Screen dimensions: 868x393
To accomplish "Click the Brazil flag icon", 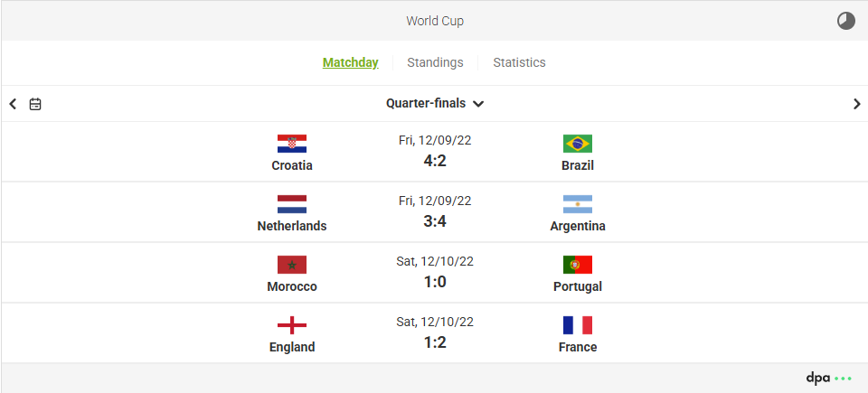I will (578, 144).
